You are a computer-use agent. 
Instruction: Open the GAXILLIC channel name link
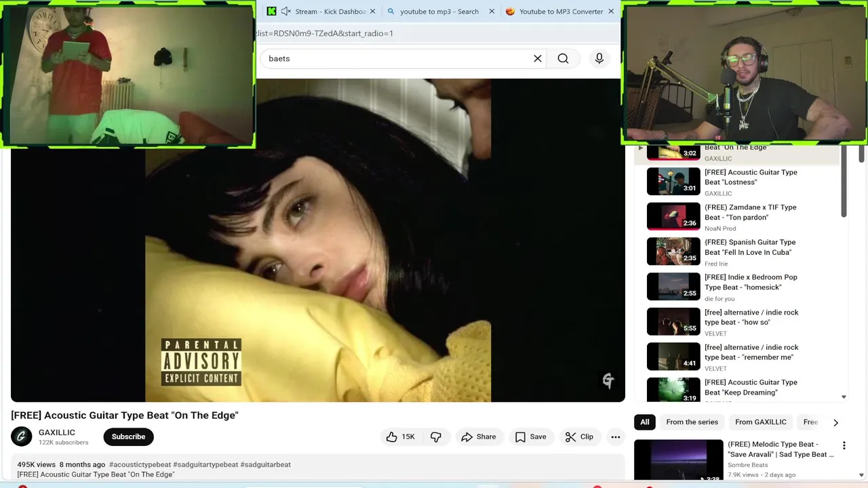57,432
